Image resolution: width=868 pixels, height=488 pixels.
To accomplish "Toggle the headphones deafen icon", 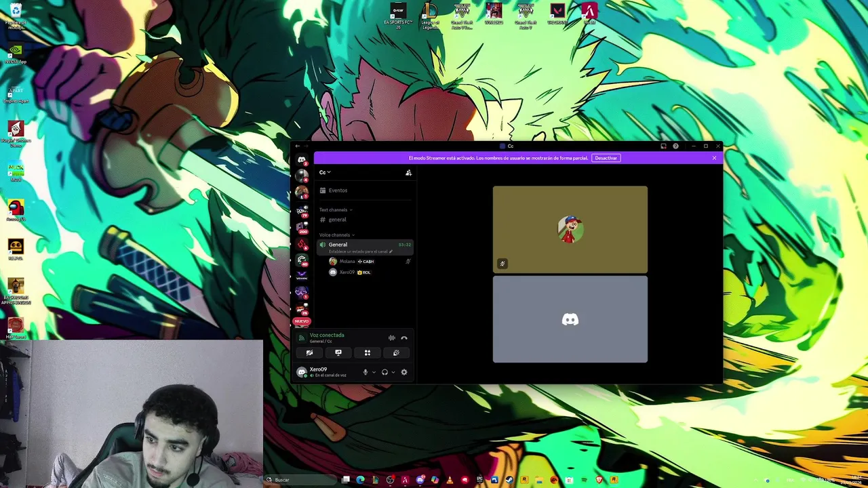I will coord(384,372).
